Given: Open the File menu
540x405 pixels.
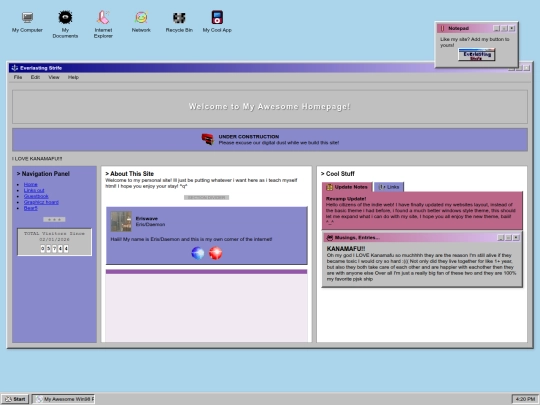Looking at the screenshot, I should tap(18, 77).
